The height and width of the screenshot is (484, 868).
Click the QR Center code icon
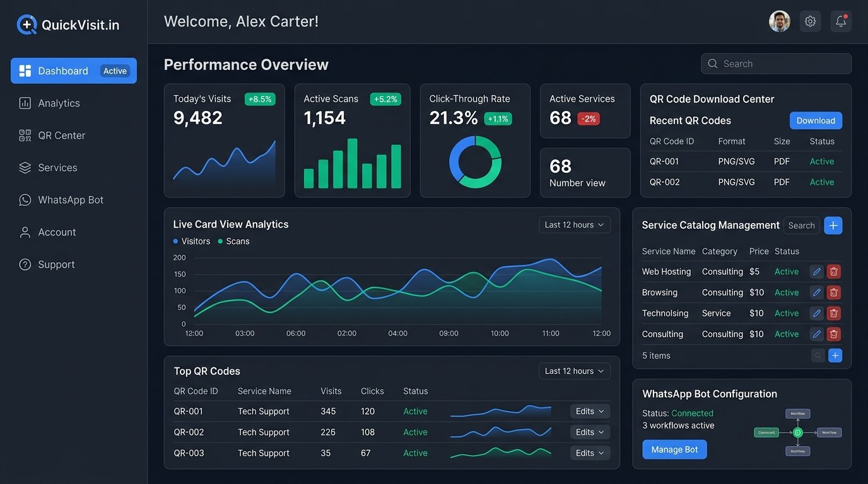(25, 135)
